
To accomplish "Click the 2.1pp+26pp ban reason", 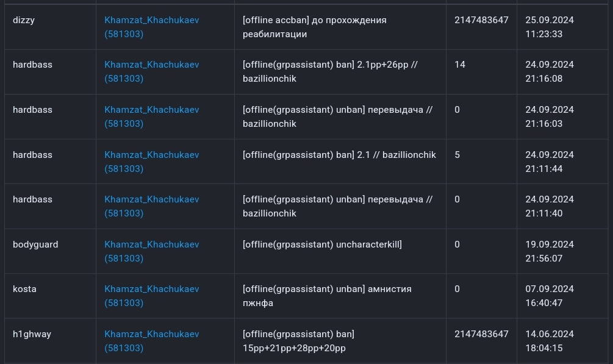I will [329, 71].
